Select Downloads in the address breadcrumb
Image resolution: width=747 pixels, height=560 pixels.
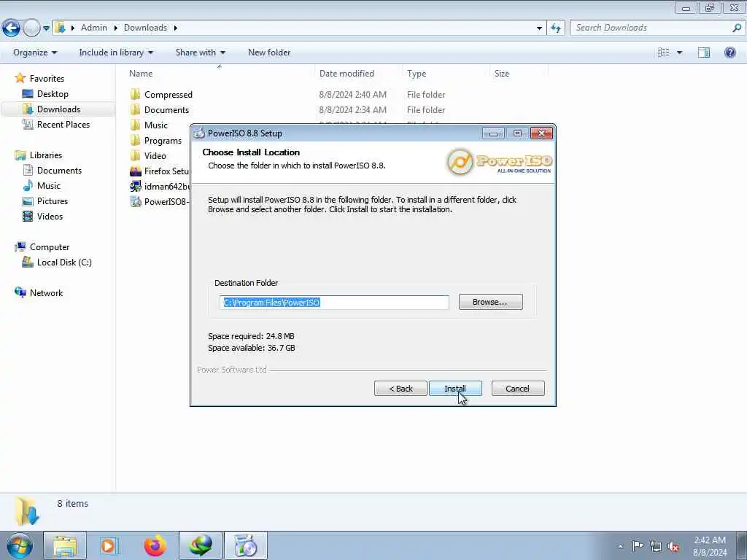click(x=145, y=28)
